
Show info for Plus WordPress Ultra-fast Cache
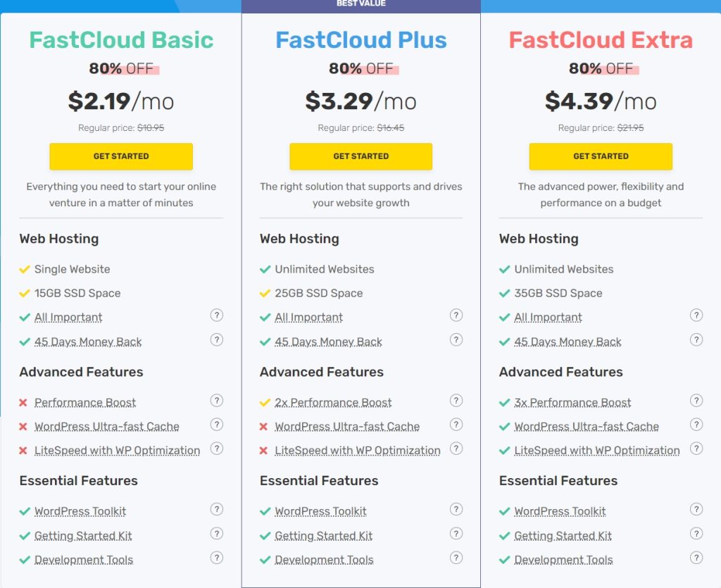pyautogui.click(x=456, y=425)
